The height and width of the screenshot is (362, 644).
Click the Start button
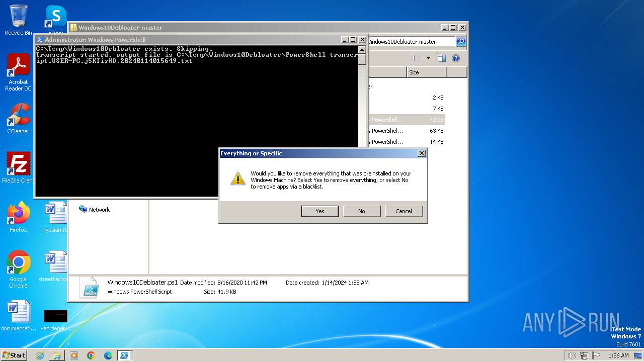pos(14,355)
